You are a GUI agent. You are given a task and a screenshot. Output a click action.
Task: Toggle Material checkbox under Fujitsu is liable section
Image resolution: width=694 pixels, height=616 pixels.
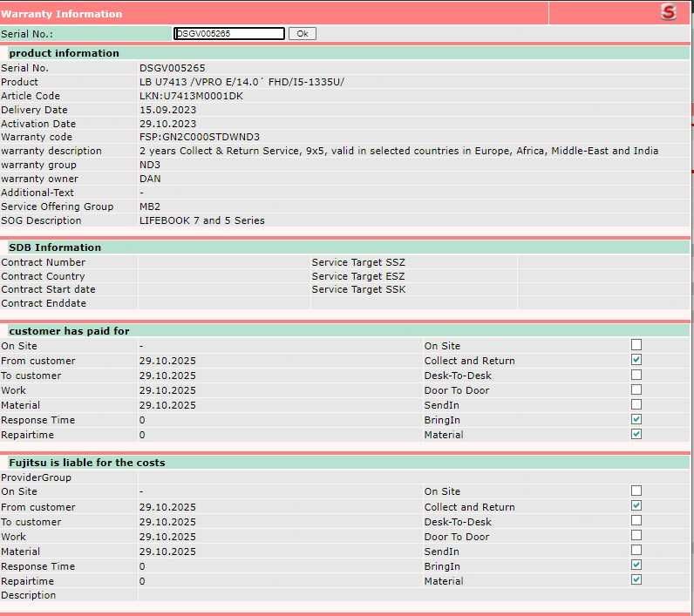click(x=636, y=579)
